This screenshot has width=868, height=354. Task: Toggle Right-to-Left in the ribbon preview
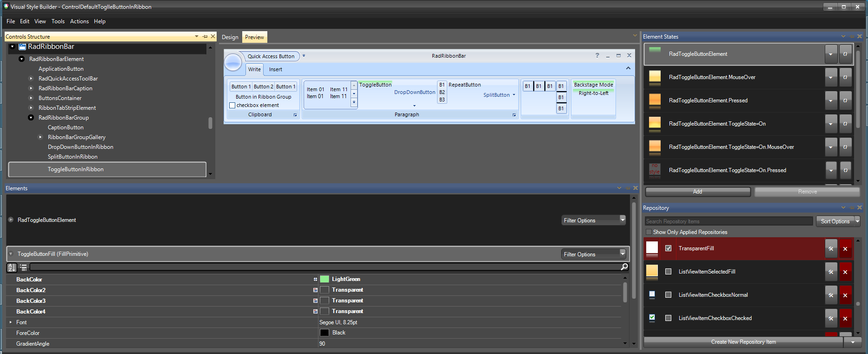(x=593, y=93)
